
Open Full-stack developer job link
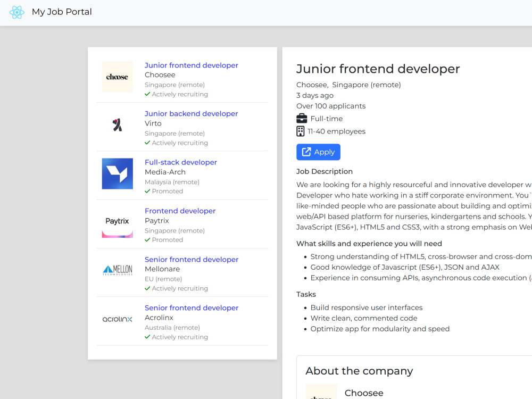(x=181, y=162)
